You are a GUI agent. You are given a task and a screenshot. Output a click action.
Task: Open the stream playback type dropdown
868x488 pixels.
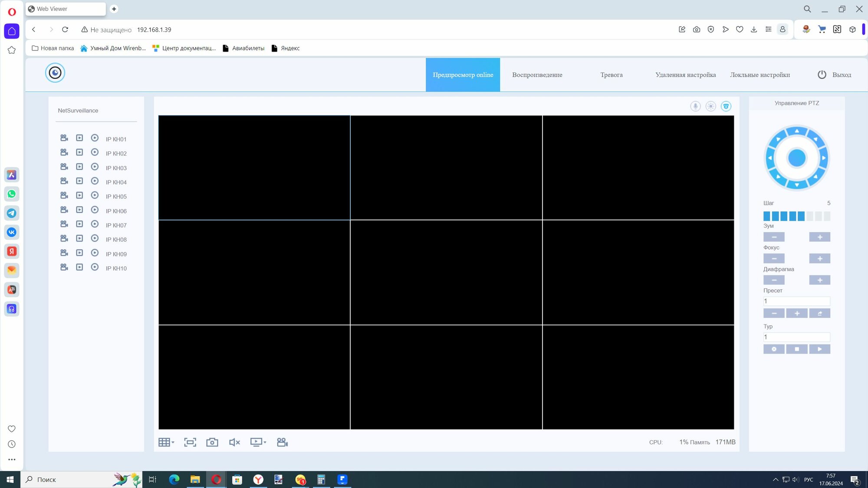click(258, 442)
